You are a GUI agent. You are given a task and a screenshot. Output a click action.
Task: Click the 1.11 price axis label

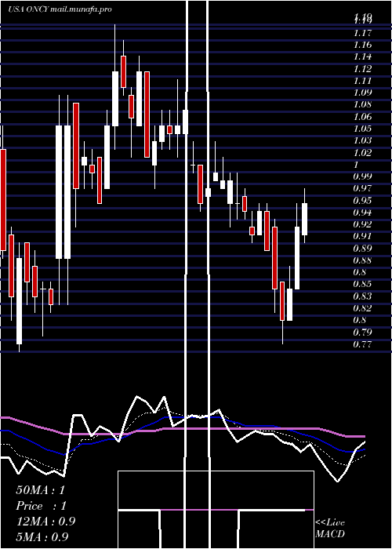click(x=362, y=81)
